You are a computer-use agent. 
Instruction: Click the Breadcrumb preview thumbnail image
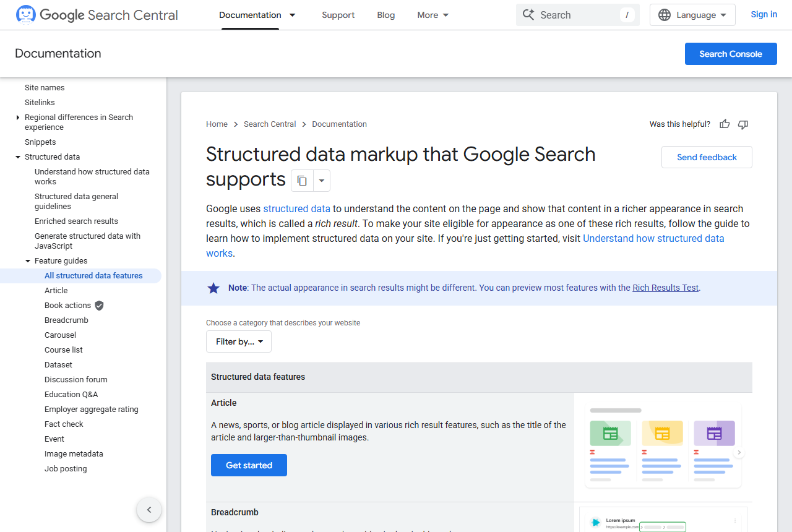coord(663,520)
